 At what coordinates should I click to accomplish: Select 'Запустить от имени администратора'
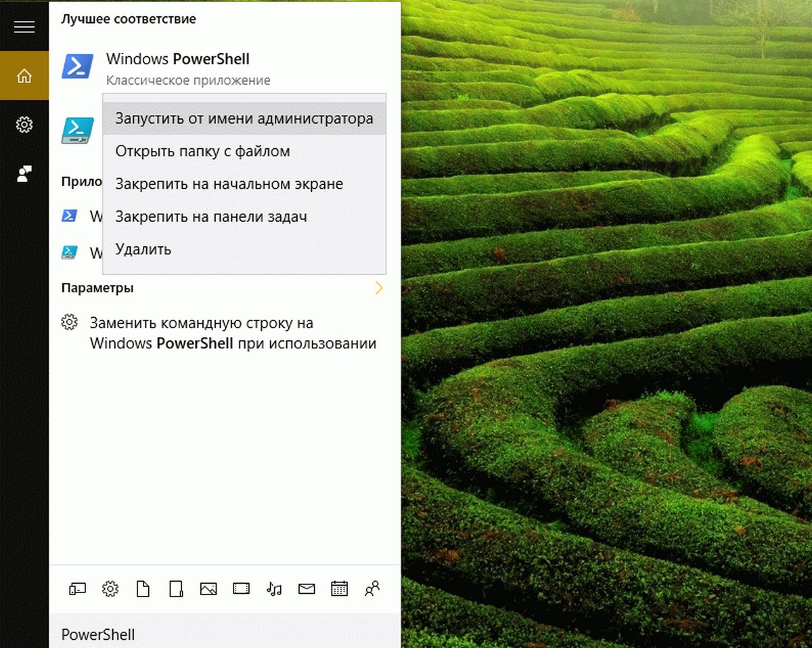tap(244, 118)
